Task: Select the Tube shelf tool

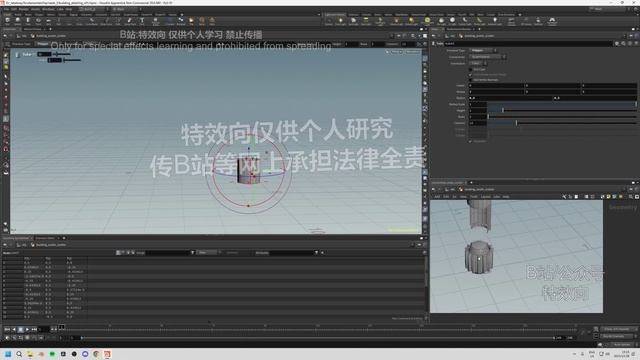Action: point(28,21)
